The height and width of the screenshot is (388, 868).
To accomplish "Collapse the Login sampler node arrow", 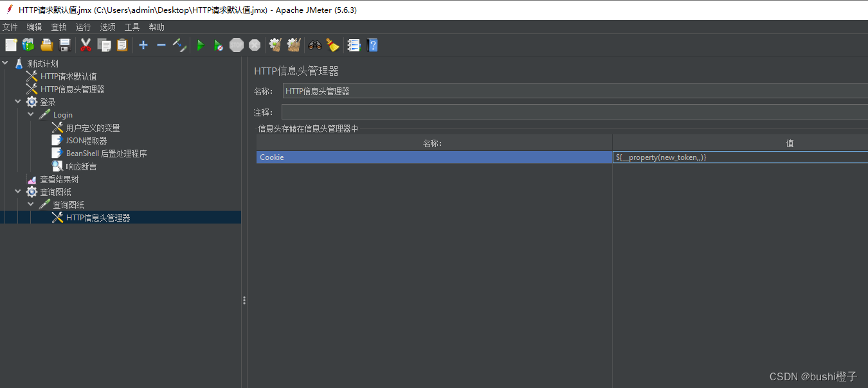I will 31,115.
